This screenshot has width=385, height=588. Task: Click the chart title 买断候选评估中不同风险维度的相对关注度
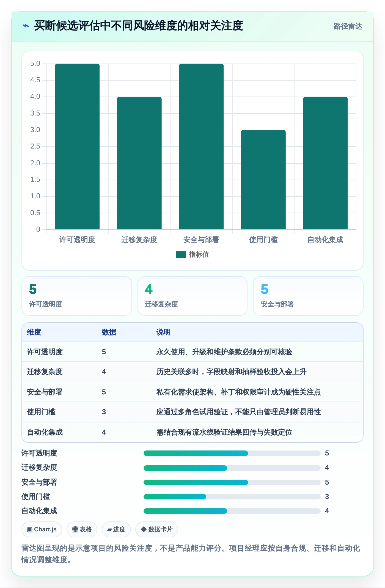(138, 26)
